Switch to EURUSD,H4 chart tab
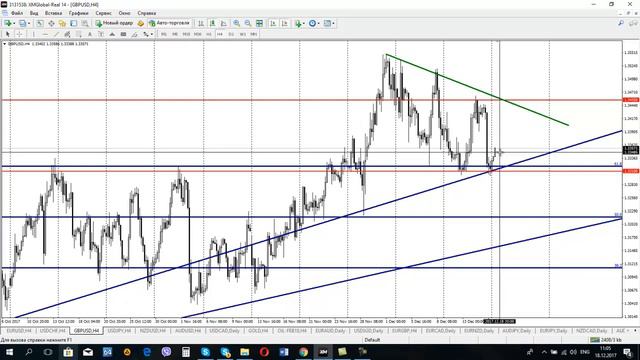Screen dimensions: 640x360 [19, 331]
